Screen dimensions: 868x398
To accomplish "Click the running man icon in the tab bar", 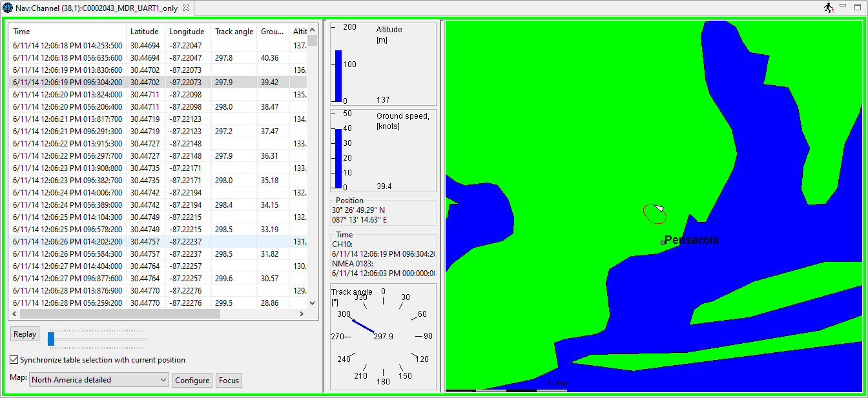I will point(829,8).
